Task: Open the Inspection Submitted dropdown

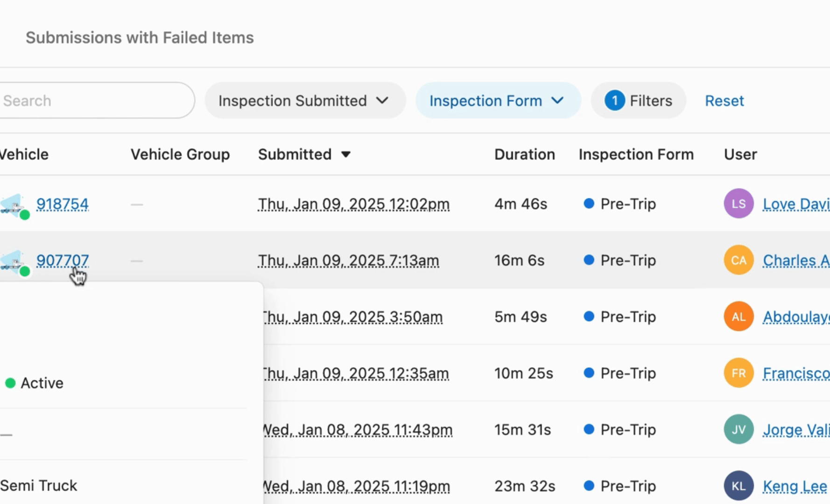Action: (x=304, y=101)
